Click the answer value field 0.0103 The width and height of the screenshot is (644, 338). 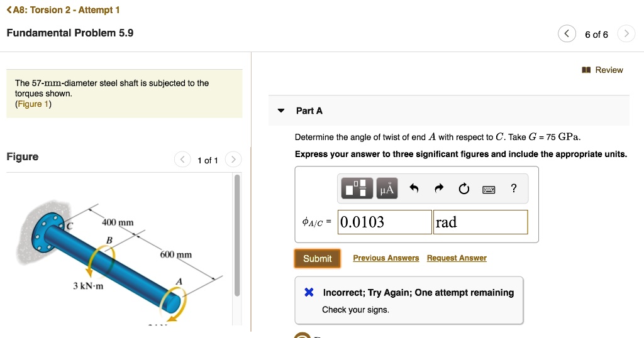(x=384, y=222)
